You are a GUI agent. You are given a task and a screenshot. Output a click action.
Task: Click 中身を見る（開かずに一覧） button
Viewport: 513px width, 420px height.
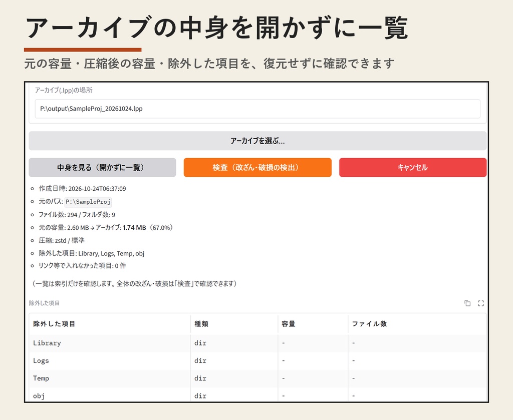pos(102,167)
